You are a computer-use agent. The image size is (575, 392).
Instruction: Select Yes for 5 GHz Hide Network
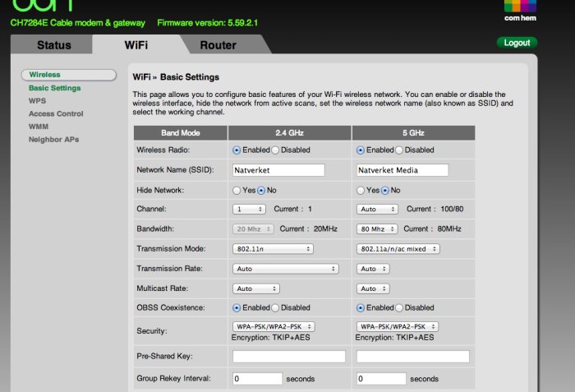(x=361, y=191)
